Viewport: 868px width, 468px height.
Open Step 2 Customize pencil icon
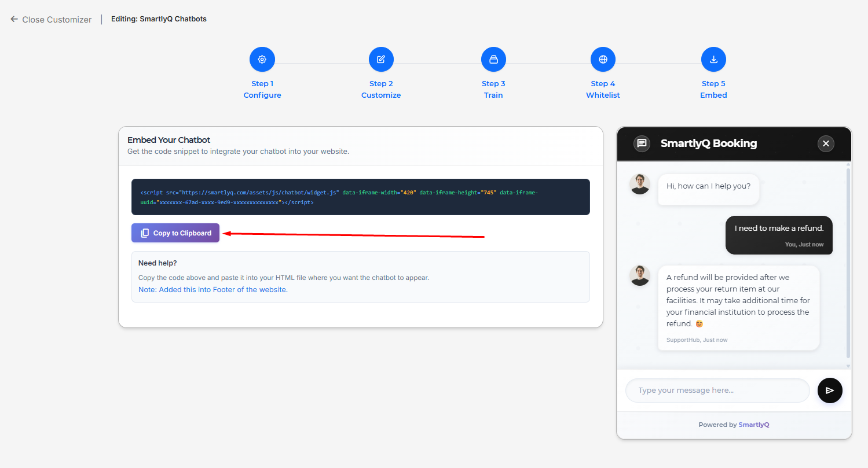[381, 59]
